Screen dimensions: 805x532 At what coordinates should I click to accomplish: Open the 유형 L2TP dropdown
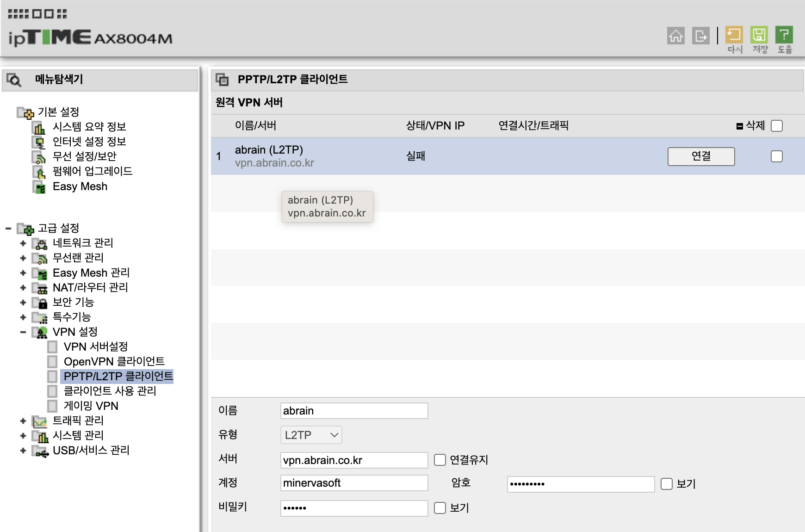311,435
